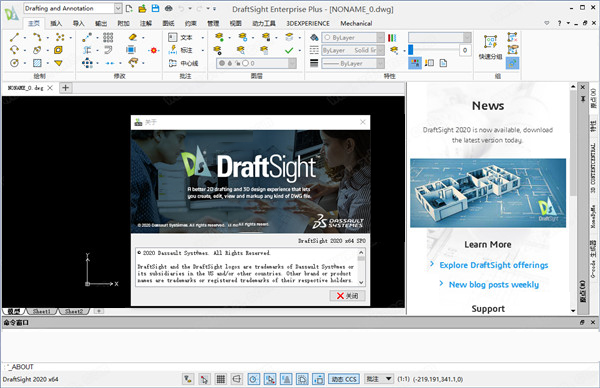
Task: Toggle the highlighted color palette icon in 特性 panel
Action: point(415,63)
